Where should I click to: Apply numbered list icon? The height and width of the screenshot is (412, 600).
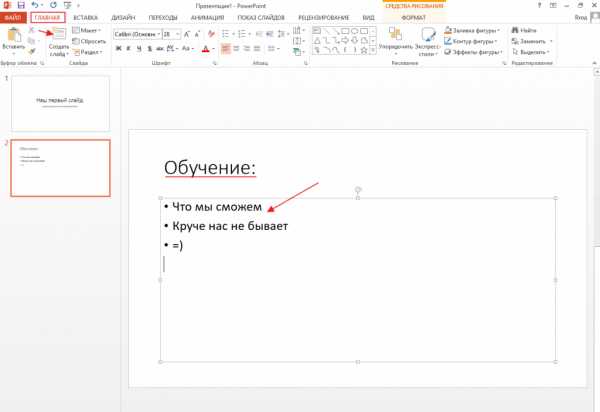tap(242, 34)
